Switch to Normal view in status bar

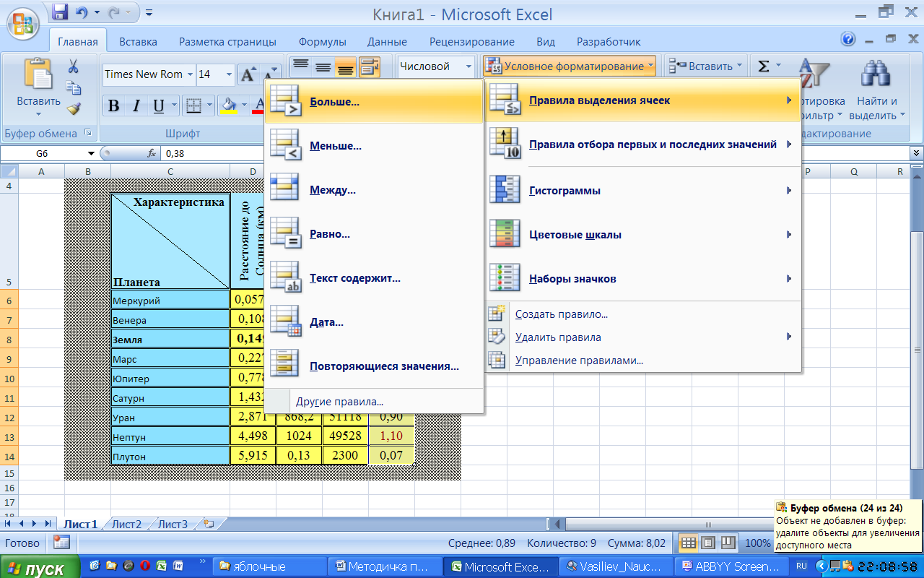689,543
